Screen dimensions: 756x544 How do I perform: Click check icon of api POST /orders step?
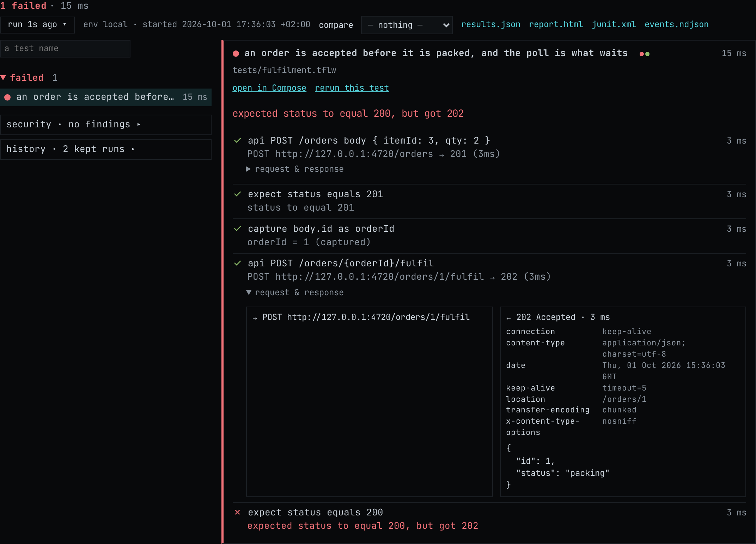[238, 140]
